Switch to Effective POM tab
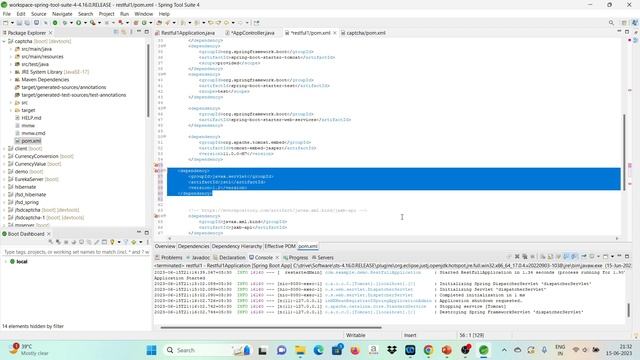 point(280,247)
